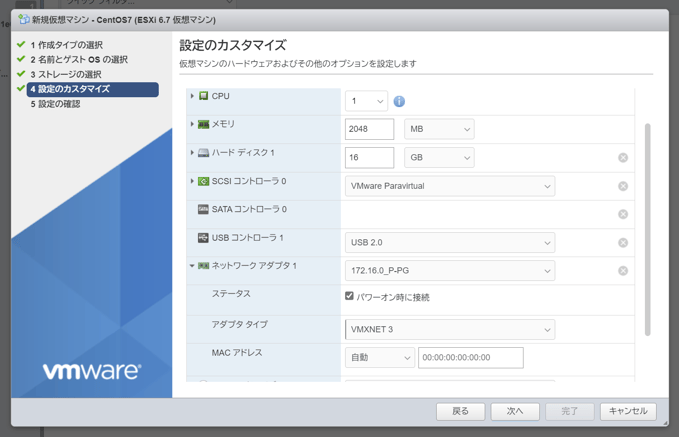Toggle the パワーオン時に接続 checkbox

[349, 296]
